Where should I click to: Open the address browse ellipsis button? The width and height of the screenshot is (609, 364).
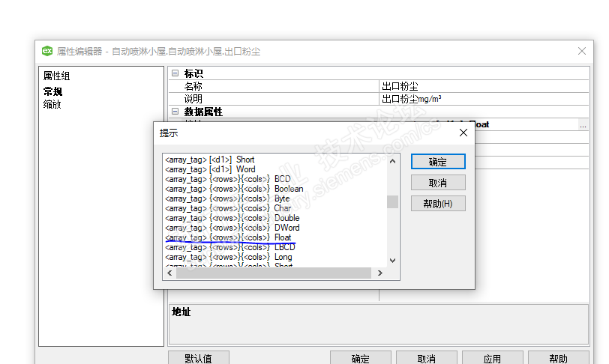[x=583, y=125]
